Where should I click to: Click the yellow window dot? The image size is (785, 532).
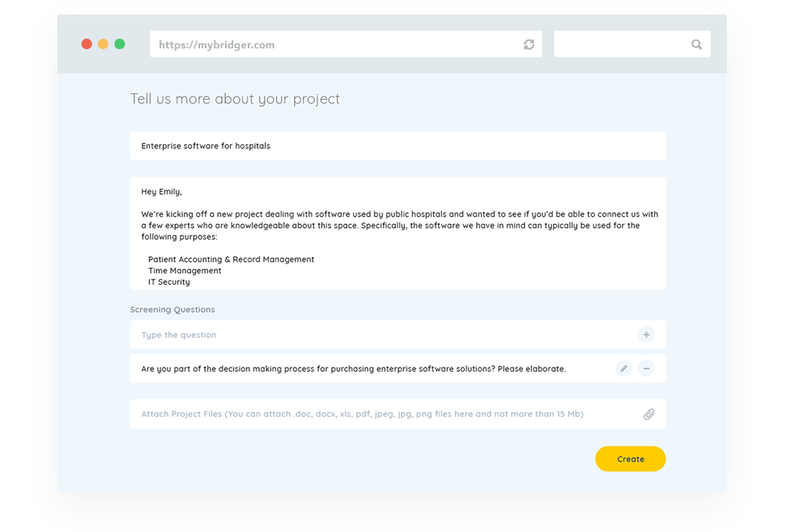(x=102, y=44)
